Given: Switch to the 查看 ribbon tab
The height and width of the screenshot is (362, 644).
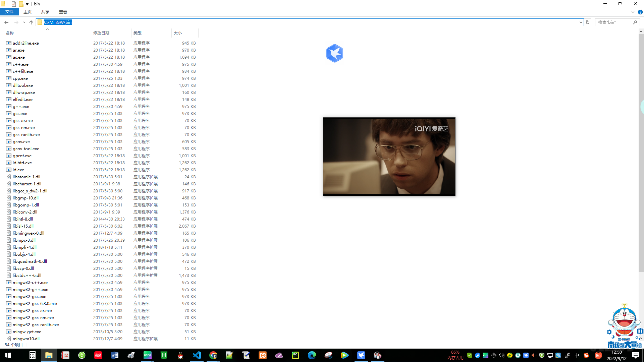Looking at the screenshot, I should pos(63,12).
